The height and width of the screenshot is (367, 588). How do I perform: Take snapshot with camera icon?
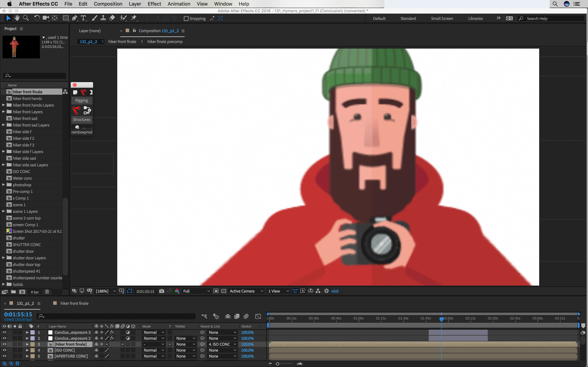click(x=162, y=291)
